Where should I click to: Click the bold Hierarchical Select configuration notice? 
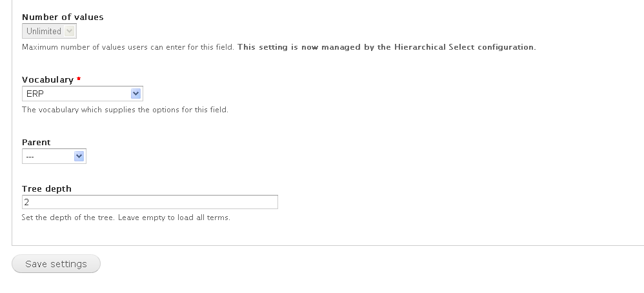tap(387, 47)
